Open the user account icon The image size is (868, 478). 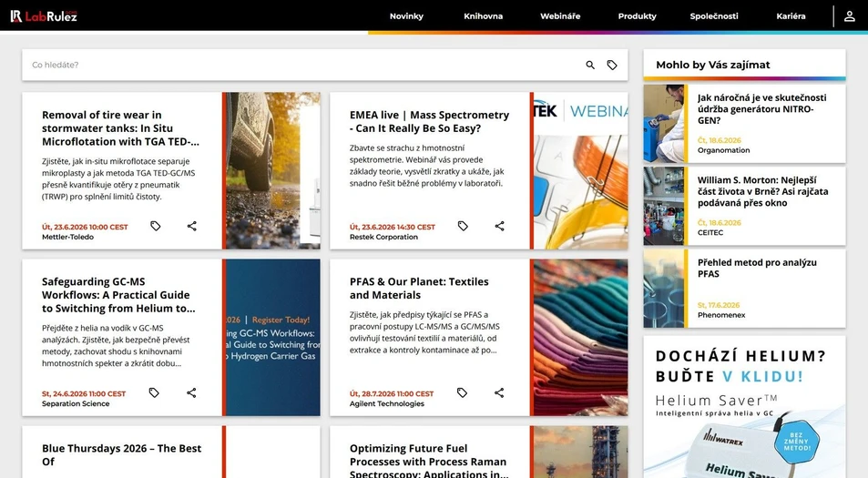(x=849, y=16)
